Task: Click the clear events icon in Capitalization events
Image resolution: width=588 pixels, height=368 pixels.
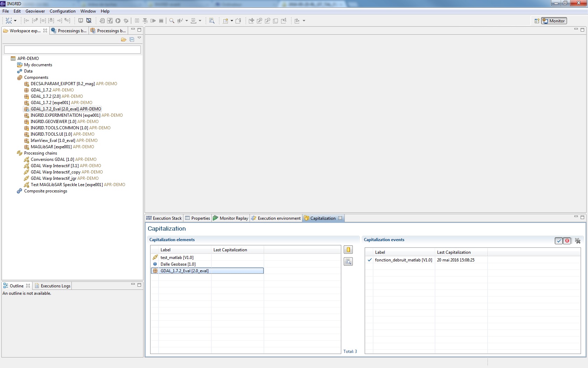Action: pos(577,241)
